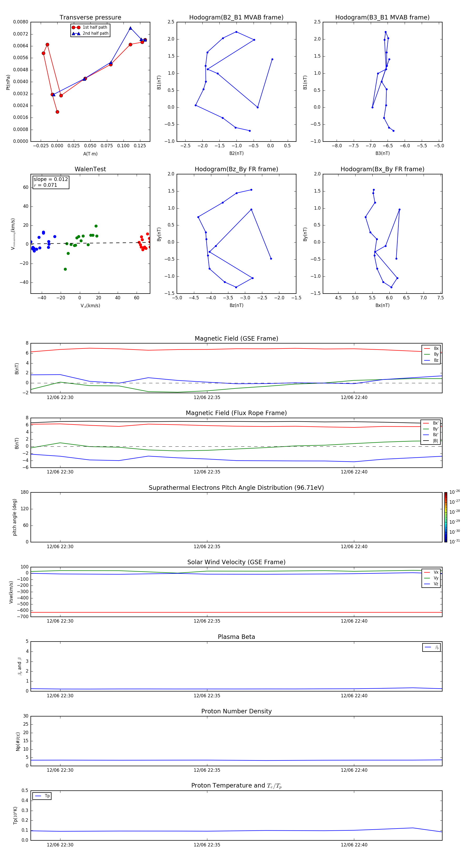Click the 'WalenTest' plot title
The width and height of the screenshot is (473, 868).
(x=90, y=169)
